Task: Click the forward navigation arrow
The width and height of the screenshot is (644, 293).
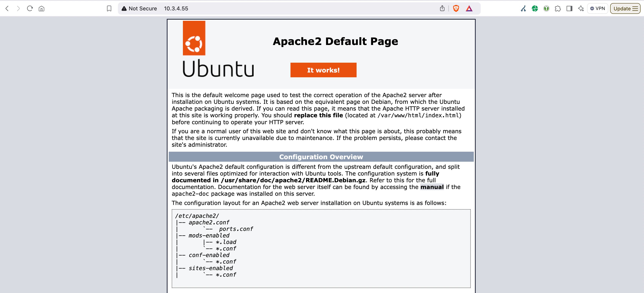Action: (x=18, y=8)
